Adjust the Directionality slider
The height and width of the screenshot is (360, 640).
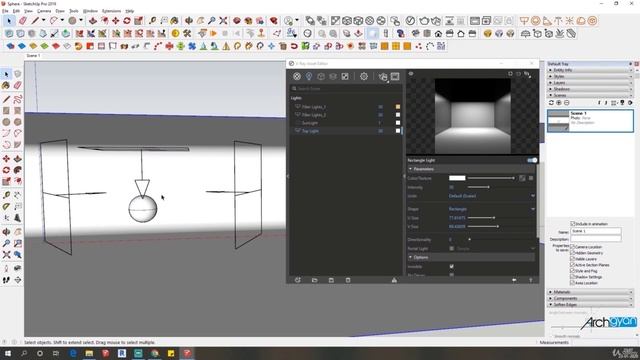click(x=469, y=240)
